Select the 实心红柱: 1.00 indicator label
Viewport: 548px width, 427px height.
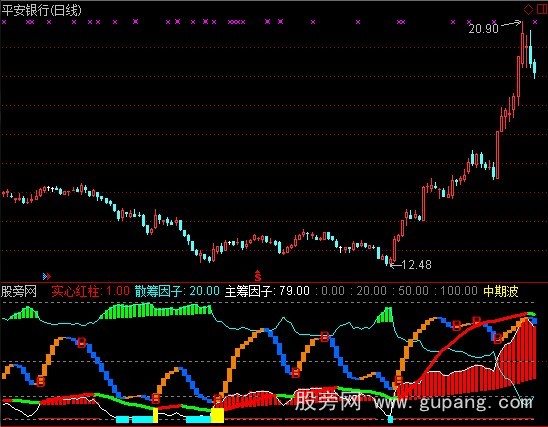(91, 291)
